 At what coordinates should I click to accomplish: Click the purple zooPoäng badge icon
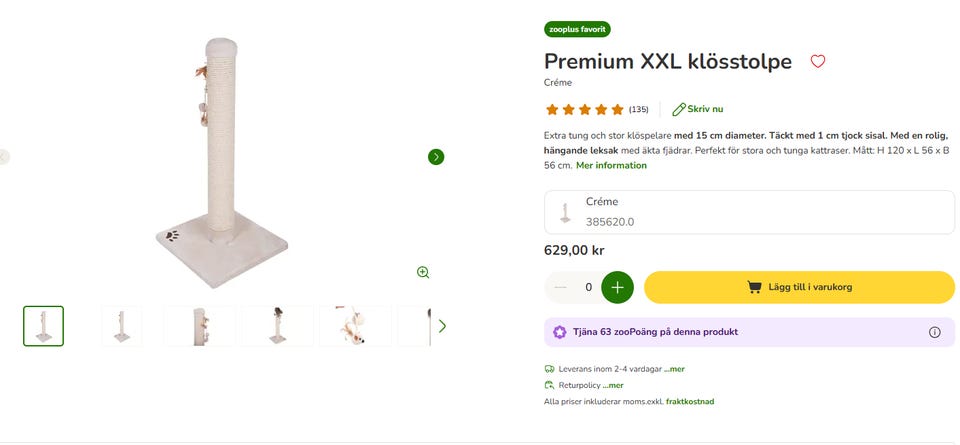(x=559, y=332)
